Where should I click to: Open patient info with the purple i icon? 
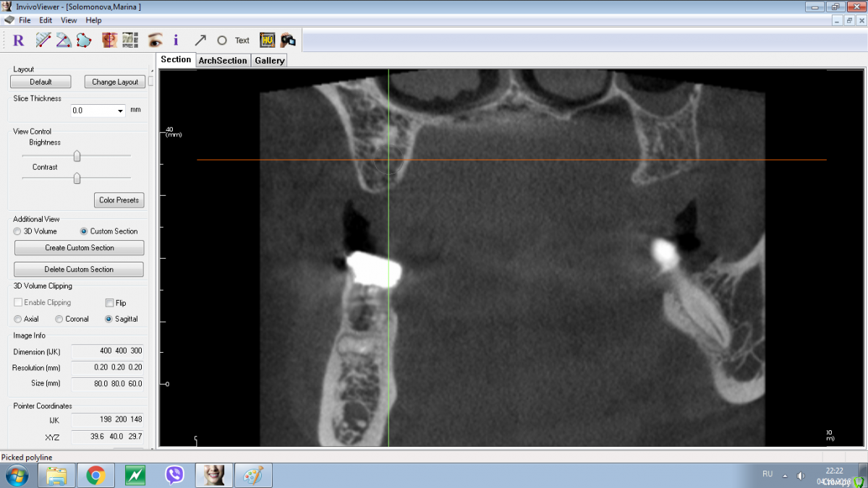pos(176,40)
